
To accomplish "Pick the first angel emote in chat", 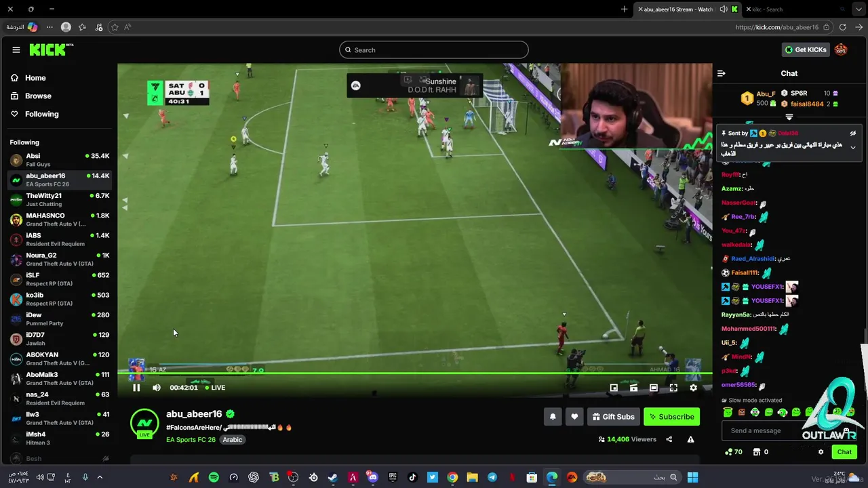I will click(728, 412).
